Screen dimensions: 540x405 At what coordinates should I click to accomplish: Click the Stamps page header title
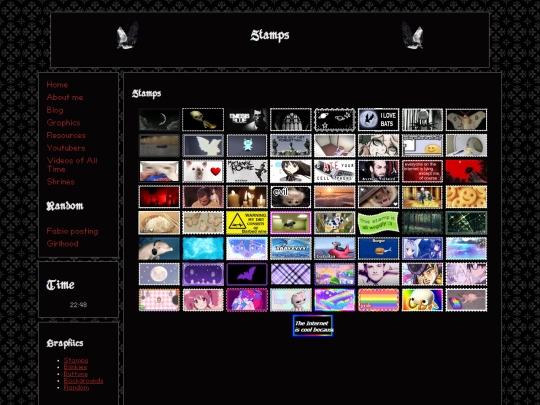point(270,35)
